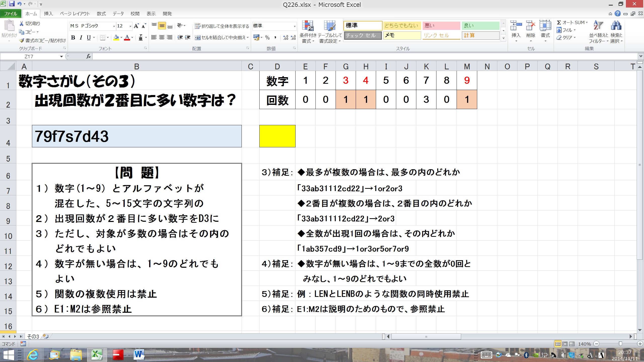Switch to the Developer ribbon tab
The image size is (644, 362).
point(167,14)
